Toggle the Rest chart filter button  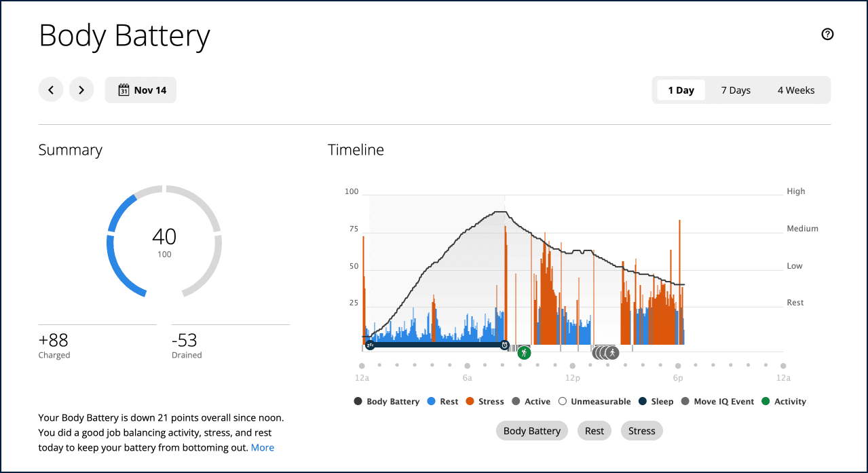pyautogui.click(x=595, y=430)
